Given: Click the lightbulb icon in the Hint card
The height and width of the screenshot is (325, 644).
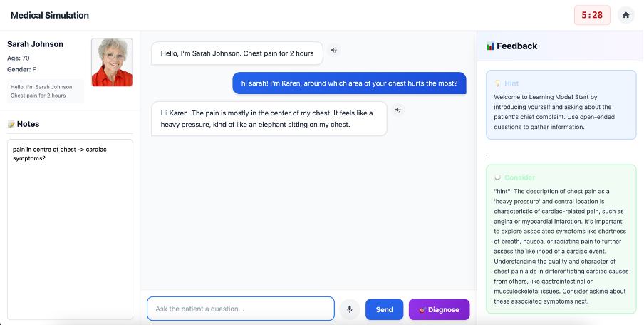Looking at the screenshot, I should (497, 83).
